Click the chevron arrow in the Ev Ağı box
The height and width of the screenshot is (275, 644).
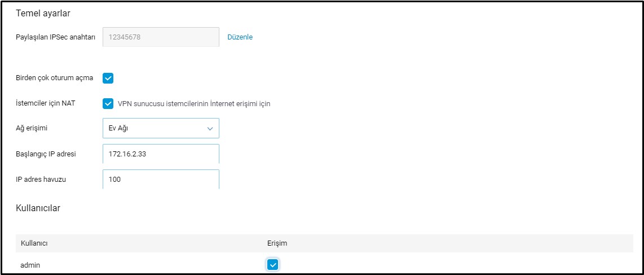click(210, 129)
